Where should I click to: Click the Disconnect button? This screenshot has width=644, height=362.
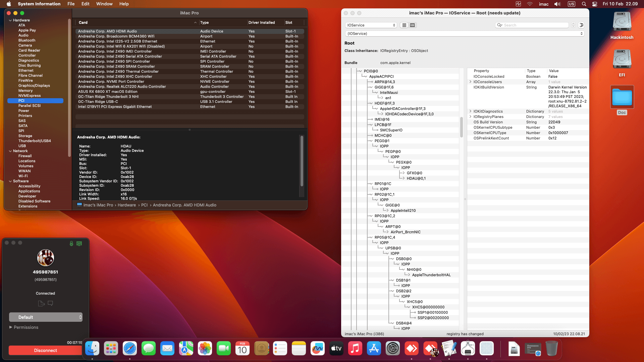pyautogui.click(x=45, y=350)
